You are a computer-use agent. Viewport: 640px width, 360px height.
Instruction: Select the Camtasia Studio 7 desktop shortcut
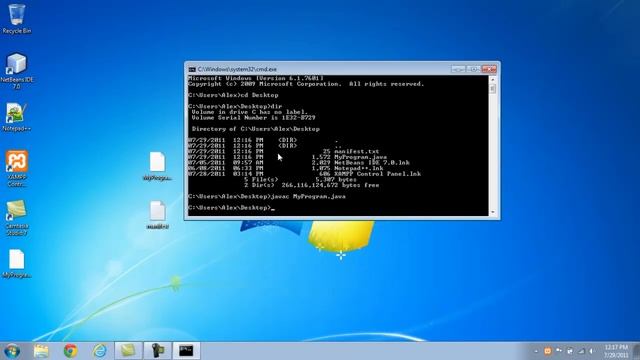pyautogui.click(x=16, y=218)
